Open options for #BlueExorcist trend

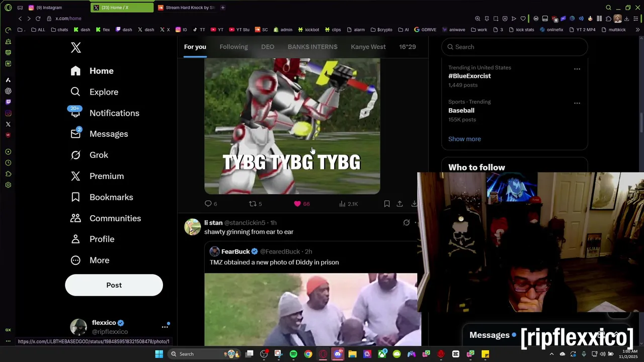pos(577,69)
